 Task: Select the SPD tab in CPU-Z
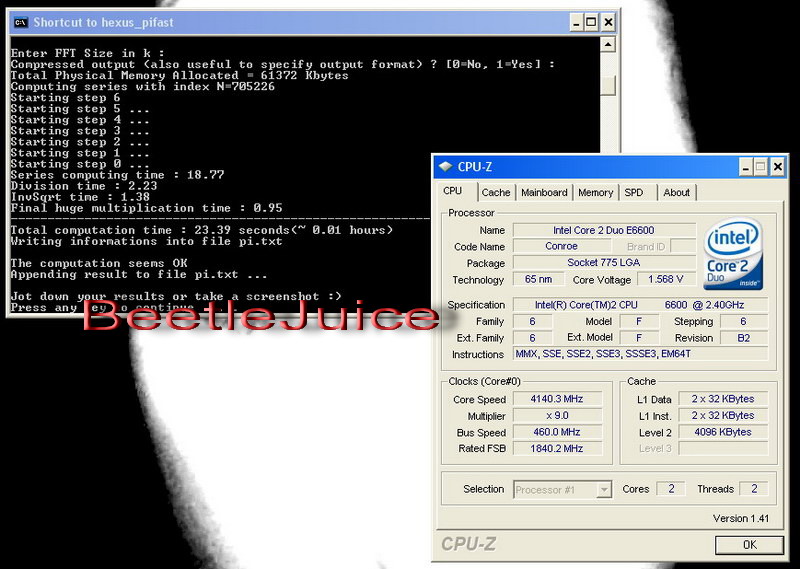tap(634, 192)
